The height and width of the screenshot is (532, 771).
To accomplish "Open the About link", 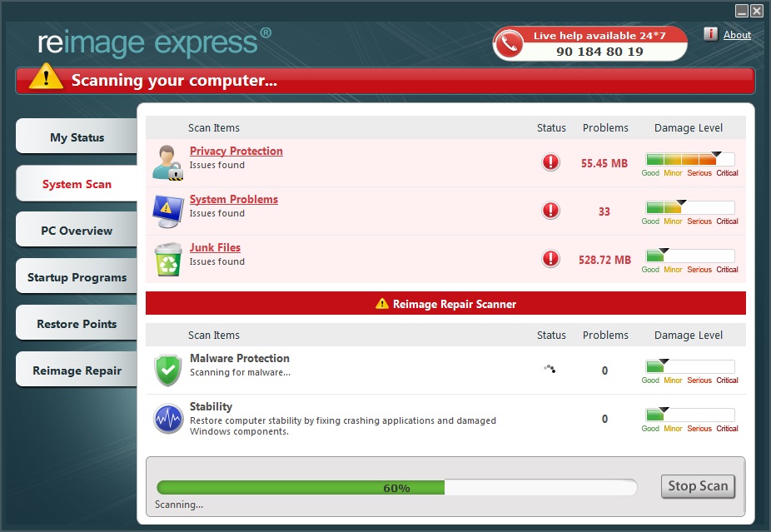I will 737,35.
